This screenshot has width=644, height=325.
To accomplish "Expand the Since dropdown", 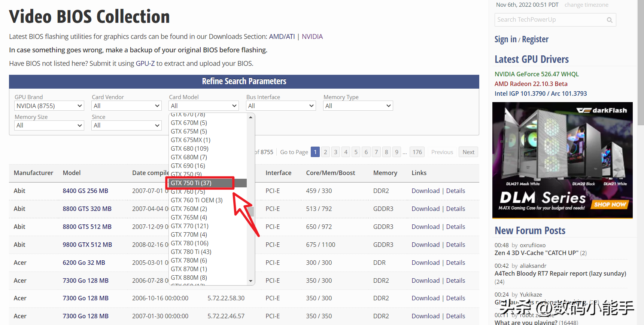I will 126,125.
